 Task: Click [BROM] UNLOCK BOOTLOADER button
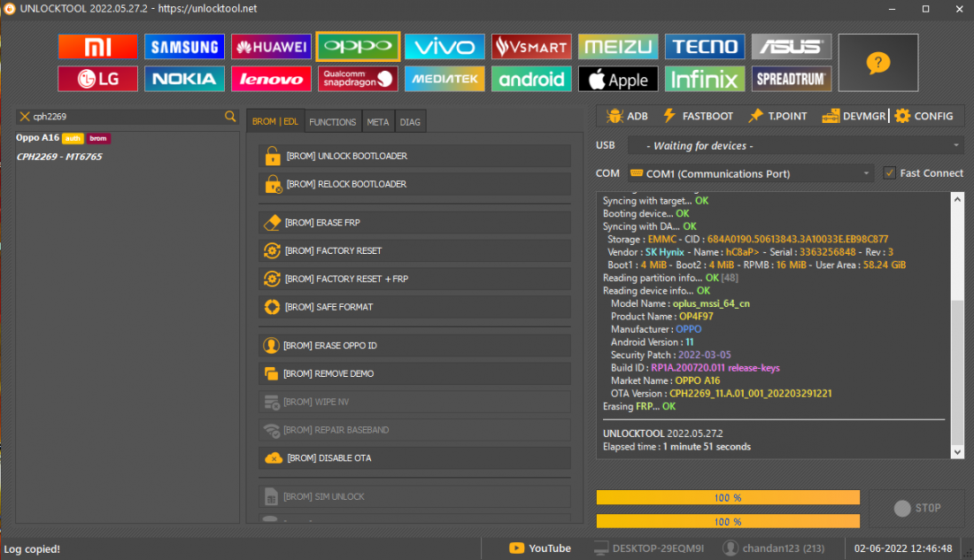(414, 156)
